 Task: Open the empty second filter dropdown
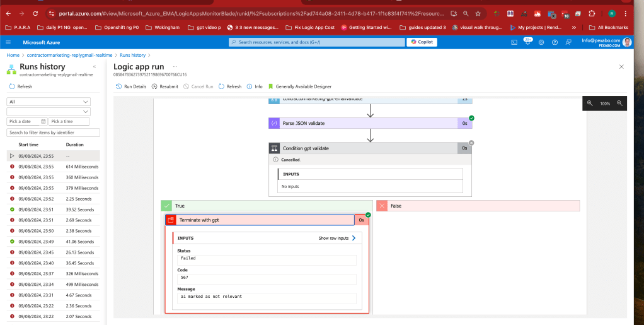tap(49, 112)
